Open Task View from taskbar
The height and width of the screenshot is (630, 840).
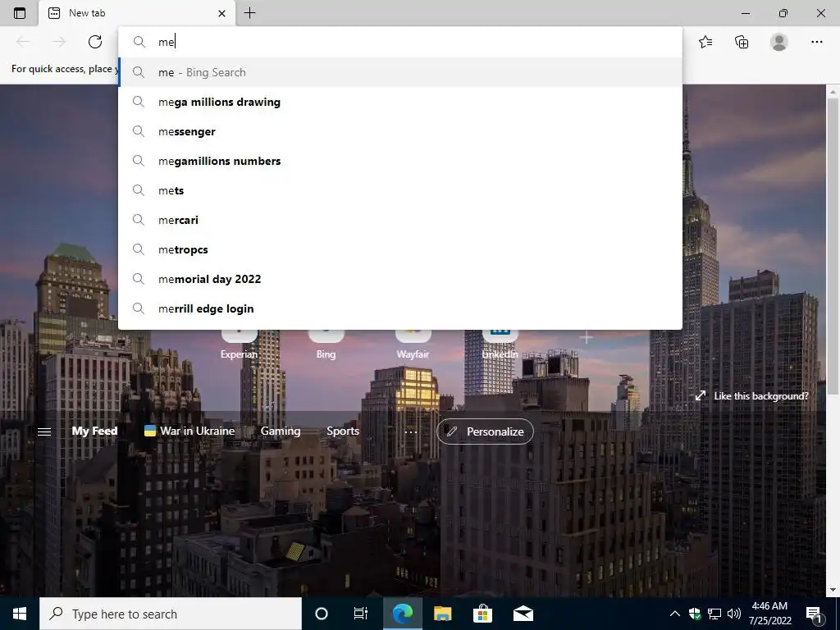(361, 614)
